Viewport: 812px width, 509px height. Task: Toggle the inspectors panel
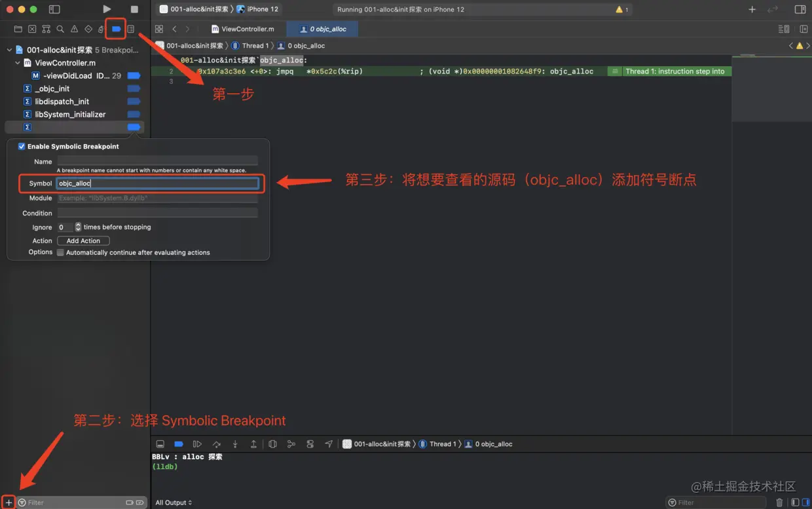pos(800,9)
